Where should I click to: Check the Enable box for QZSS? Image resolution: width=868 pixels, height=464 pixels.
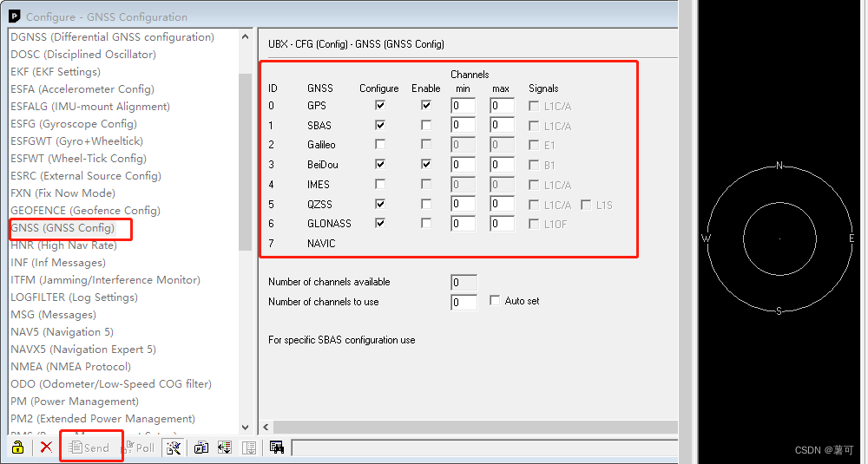(425, 204)
